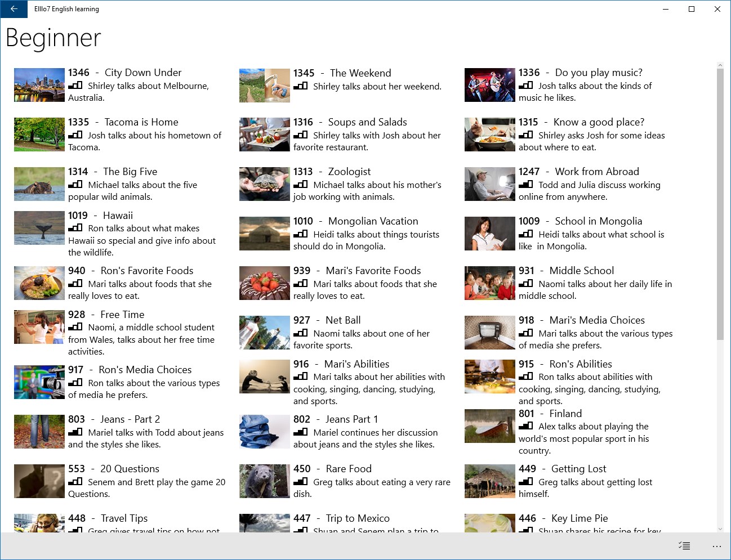Click the difficulty bars next to Rare Food
Viewport: 731px width, 560px height.
[301, 482]
